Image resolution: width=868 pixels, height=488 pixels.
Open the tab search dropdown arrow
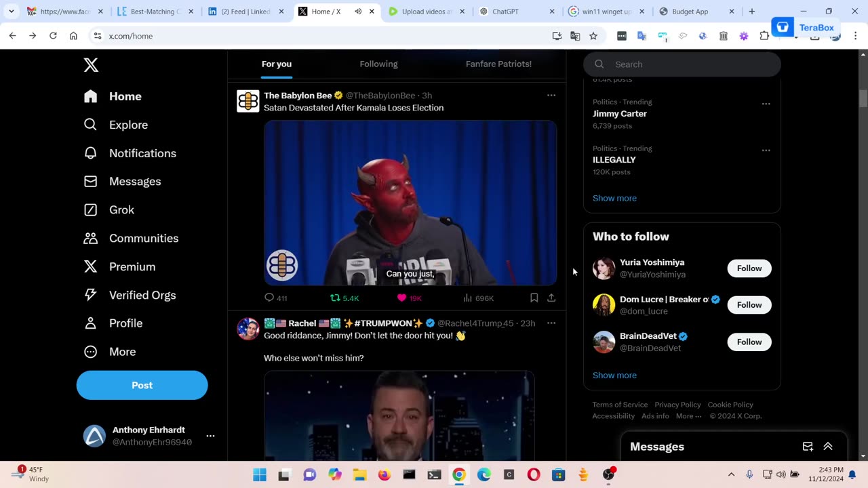tap(11, 12)
